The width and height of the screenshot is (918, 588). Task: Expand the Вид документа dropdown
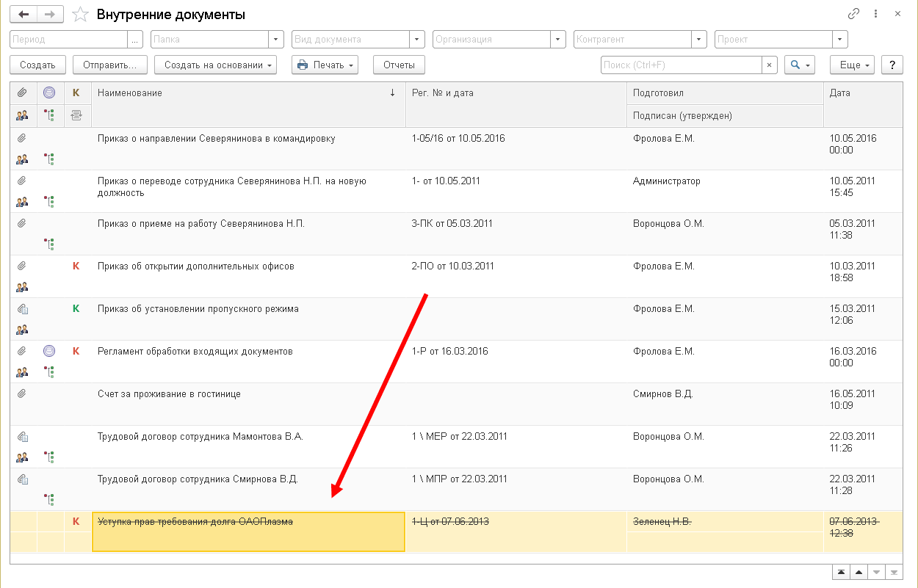417,40
